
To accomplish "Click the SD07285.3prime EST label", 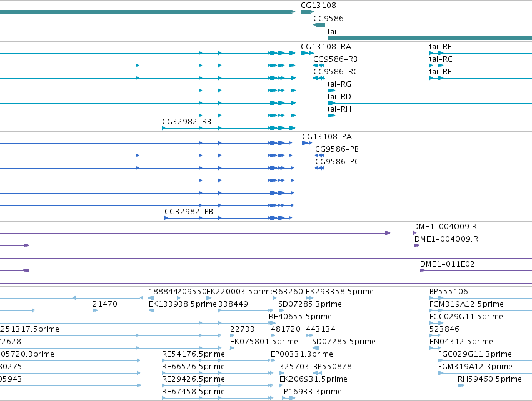I will tap(310, 304).
